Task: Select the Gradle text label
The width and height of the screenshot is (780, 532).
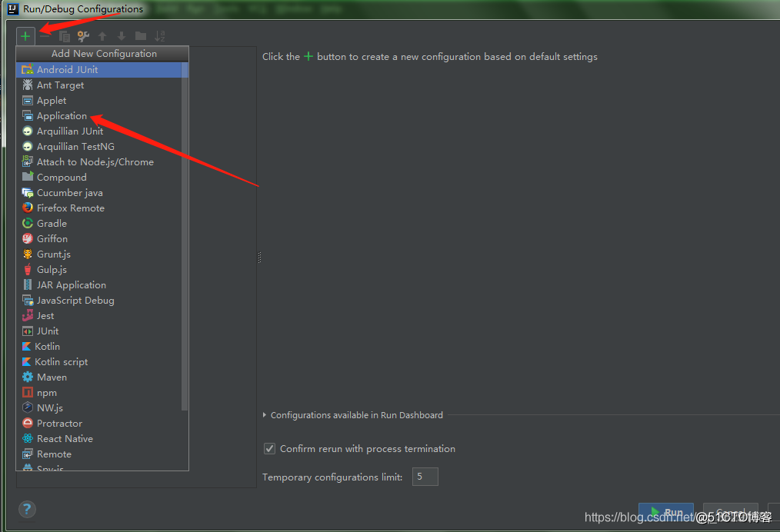Action: [52, 223]
